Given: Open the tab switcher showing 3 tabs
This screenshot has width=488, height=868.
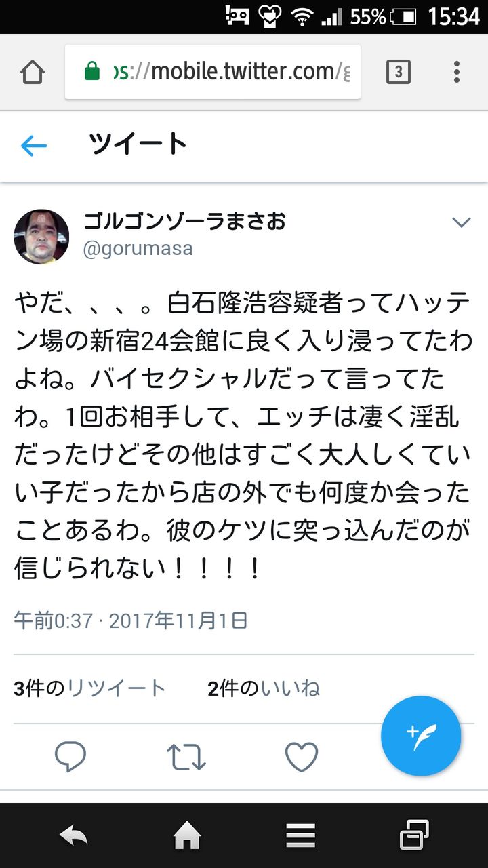Looking at the screenshot, I should tap(399, 72).
